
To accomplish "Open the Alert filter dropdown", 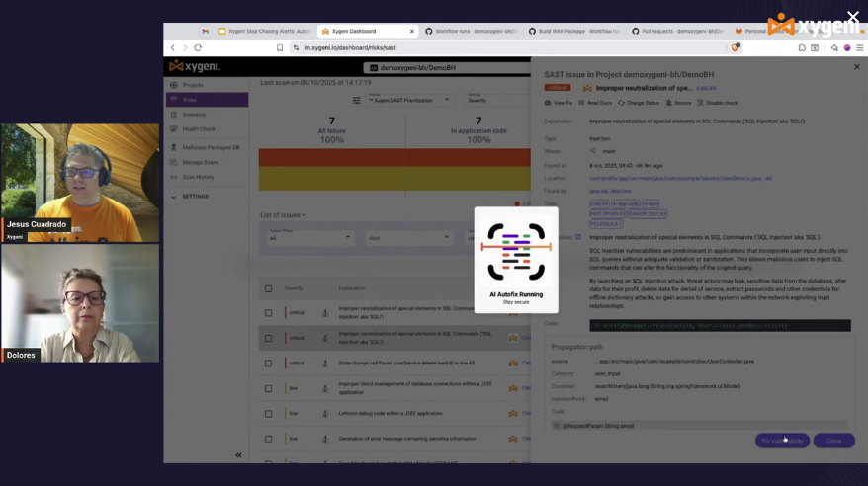I will pyautogui.click(x=408, y=238).
